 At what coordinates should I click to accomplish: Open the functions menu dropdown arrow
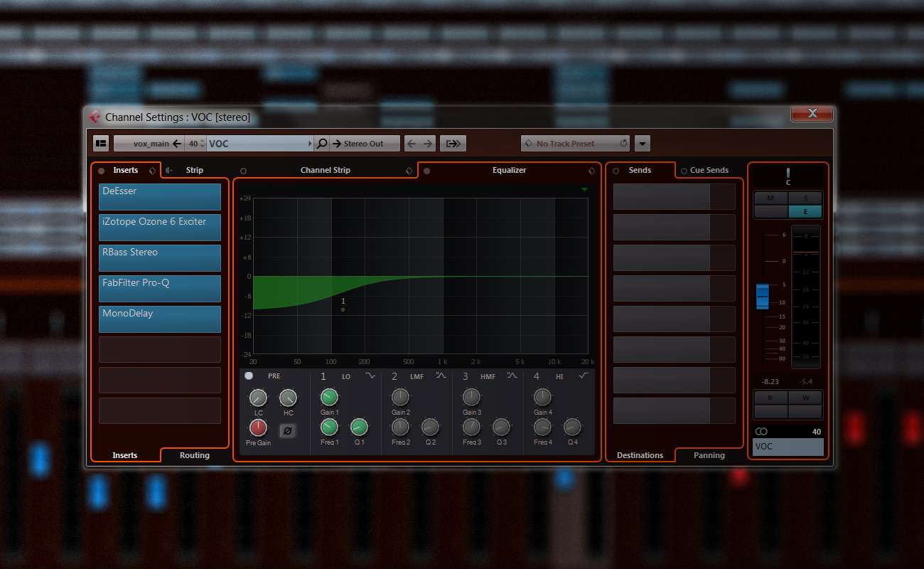coord(643,144)
